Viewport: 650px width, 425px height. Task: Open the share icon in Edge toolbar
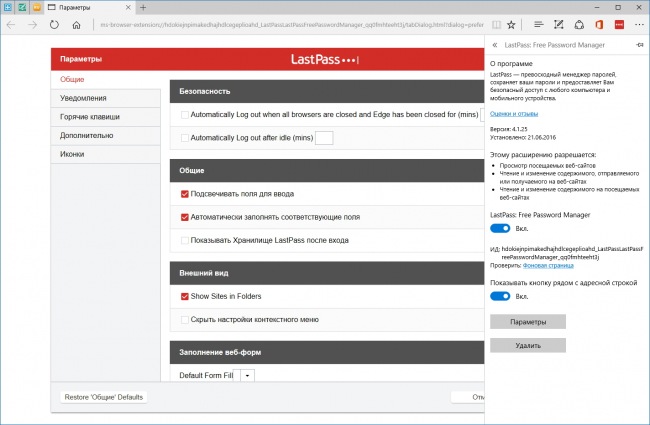click(579, 25)
